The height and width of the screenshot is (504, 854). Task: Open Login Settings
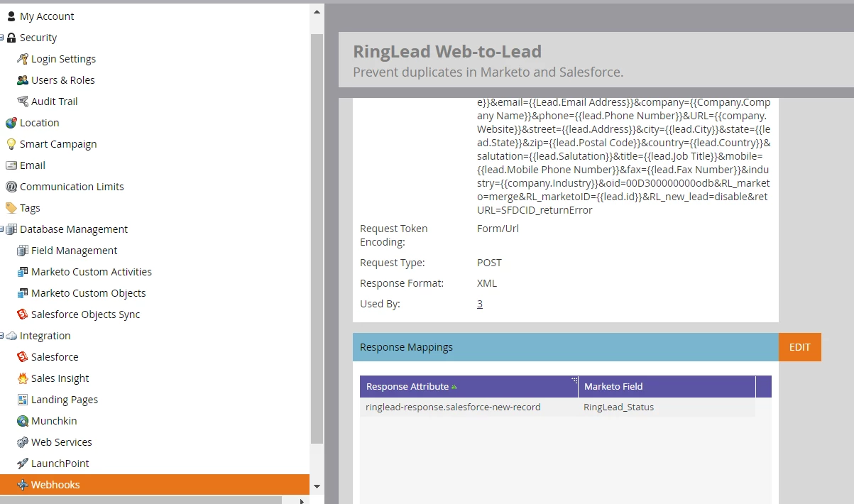63,59
